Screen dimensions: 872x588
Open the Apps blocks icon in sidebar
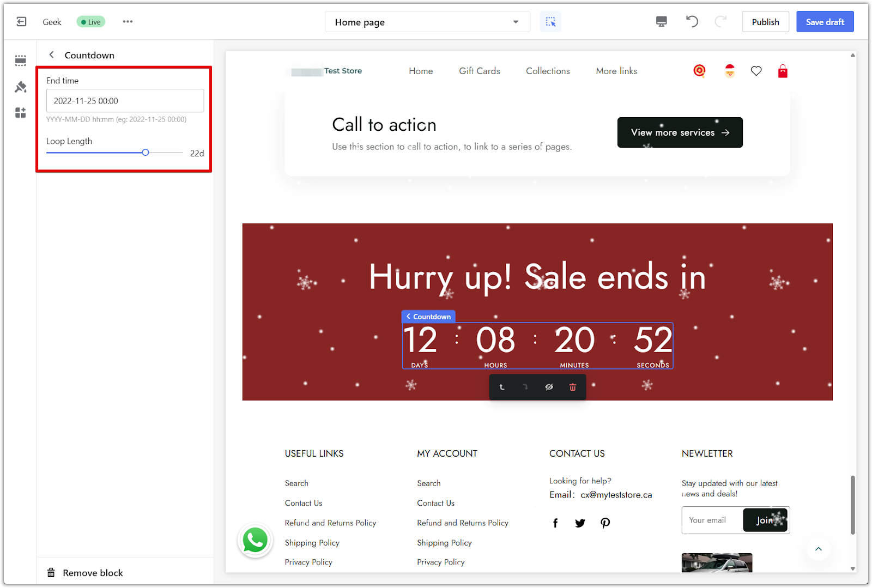(x=21, y=113)
